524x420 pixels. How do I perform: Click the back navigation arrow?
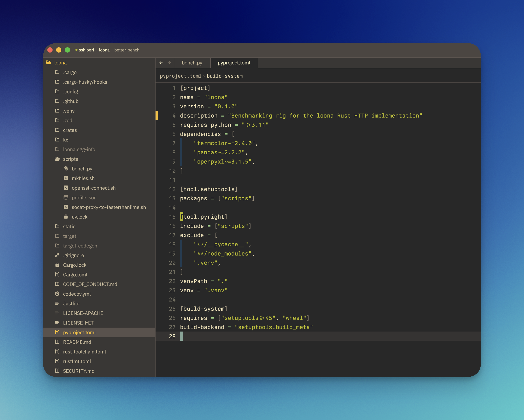(161, 63)
